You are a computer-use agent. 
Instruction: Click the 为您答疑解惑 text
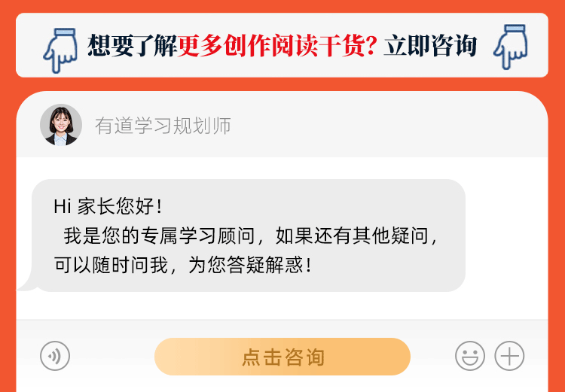click(x=249, y=266)
